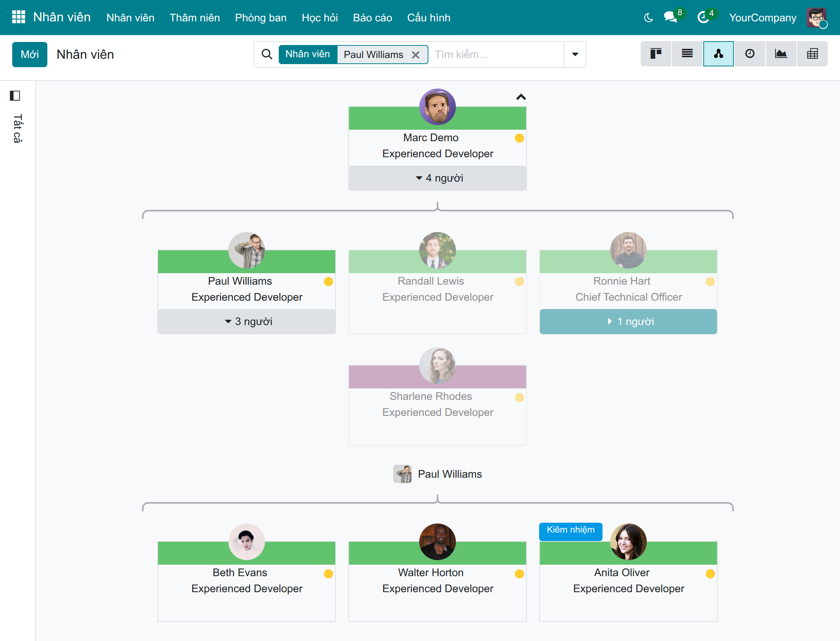Click Walter Horton's avatar
840x641 pixels.
coord(438,542)
